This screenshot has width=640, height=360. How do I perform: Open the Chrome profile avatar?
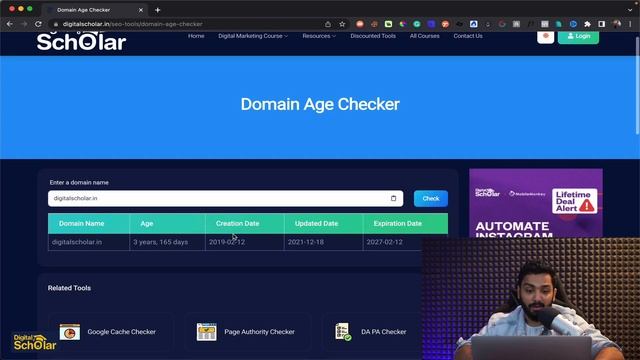click(x=617, y=24)
